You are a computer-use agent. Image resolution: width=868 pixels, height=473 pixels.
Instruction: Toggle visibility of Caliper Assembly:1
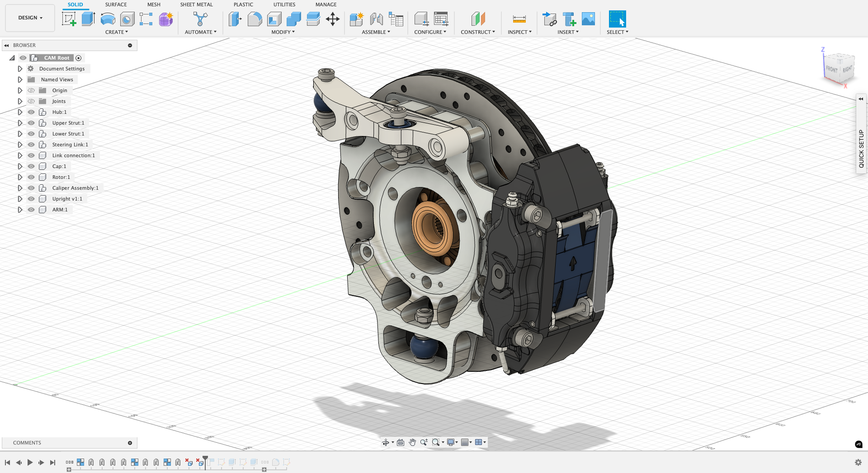[31, 188]
